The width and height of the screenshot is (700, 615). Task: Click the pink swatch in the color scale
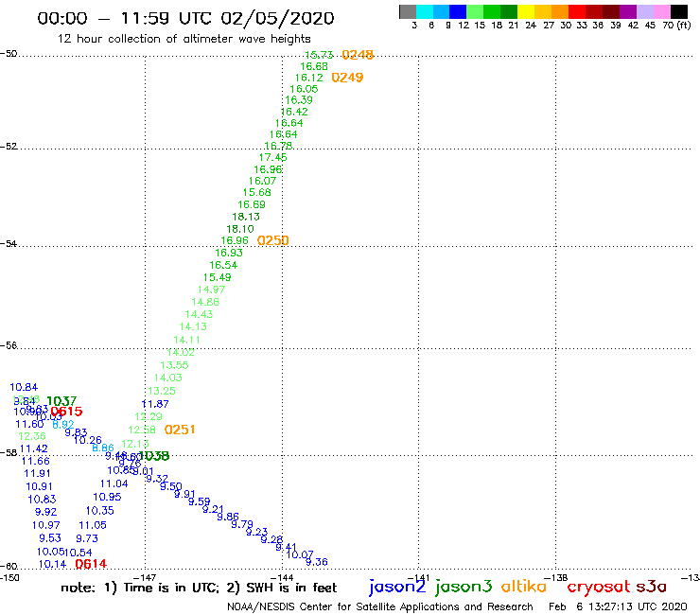point(661,11)
